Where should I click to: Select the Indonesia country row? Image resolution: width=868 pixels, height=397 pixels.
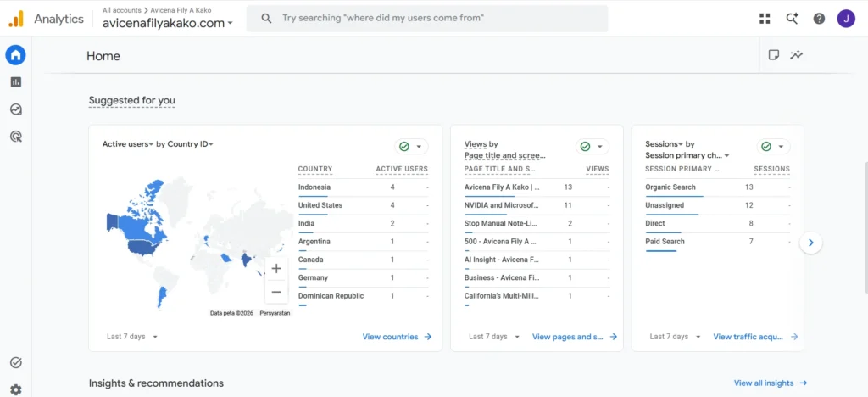click(x=363, y=187)
